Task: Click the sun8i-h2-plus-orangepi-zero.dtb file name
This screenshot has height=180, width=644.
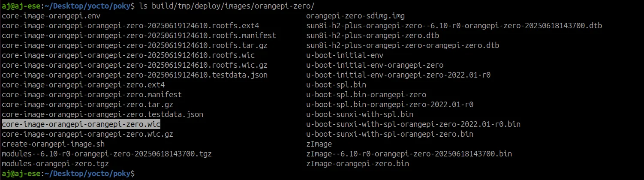Action: (372, 36)
